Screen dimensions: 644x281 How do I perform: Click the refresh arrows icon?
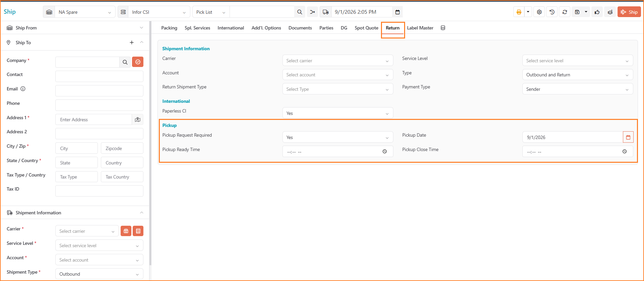(565, 12)
